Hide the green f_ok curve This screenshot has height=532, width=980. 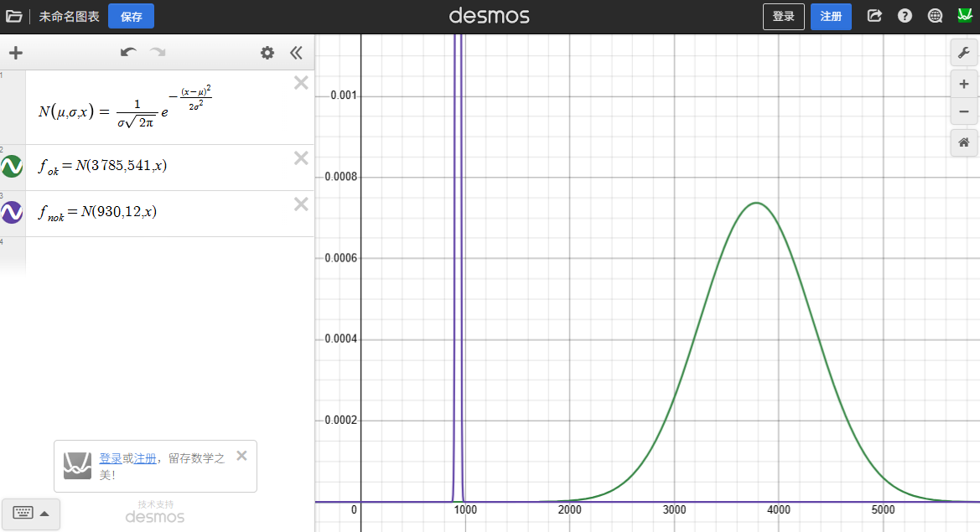[12, 167]
